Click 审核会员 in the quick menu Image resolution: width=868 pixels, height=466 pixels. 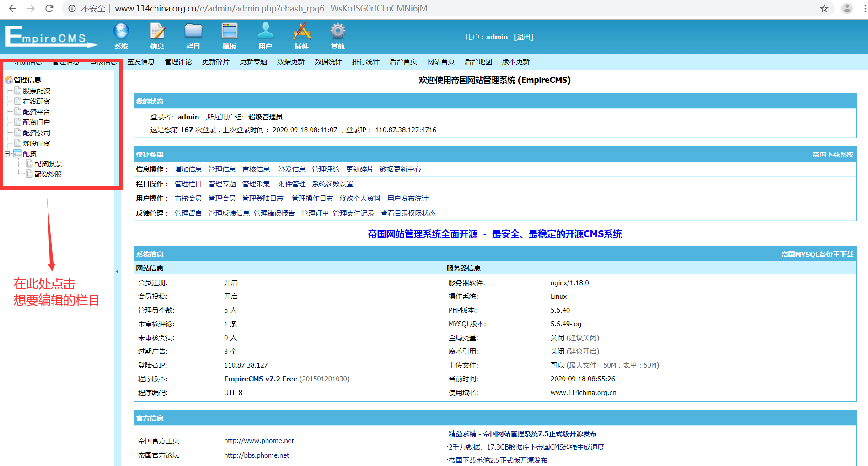point(188,198)
